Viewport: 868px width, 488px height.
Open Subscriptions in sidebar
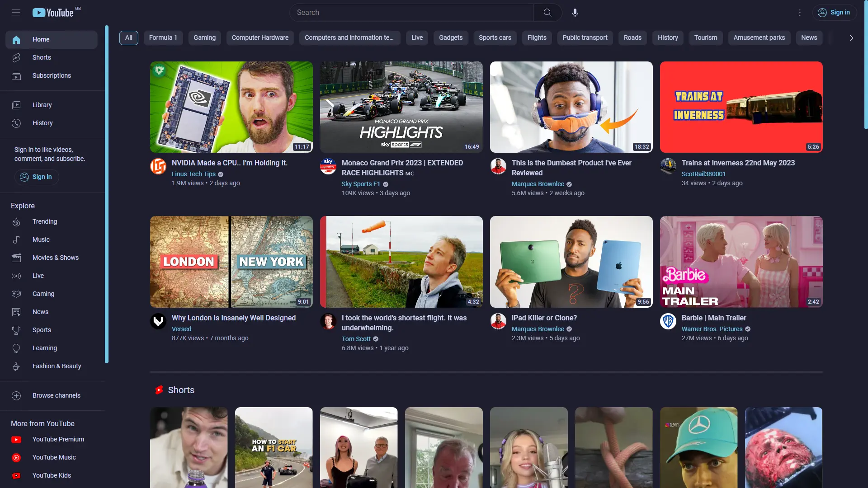51,75
